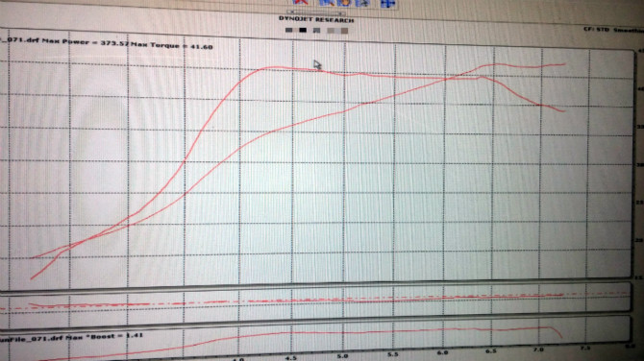
Task: Click the 5.5 RPM axis label
Action: point(393,354)
